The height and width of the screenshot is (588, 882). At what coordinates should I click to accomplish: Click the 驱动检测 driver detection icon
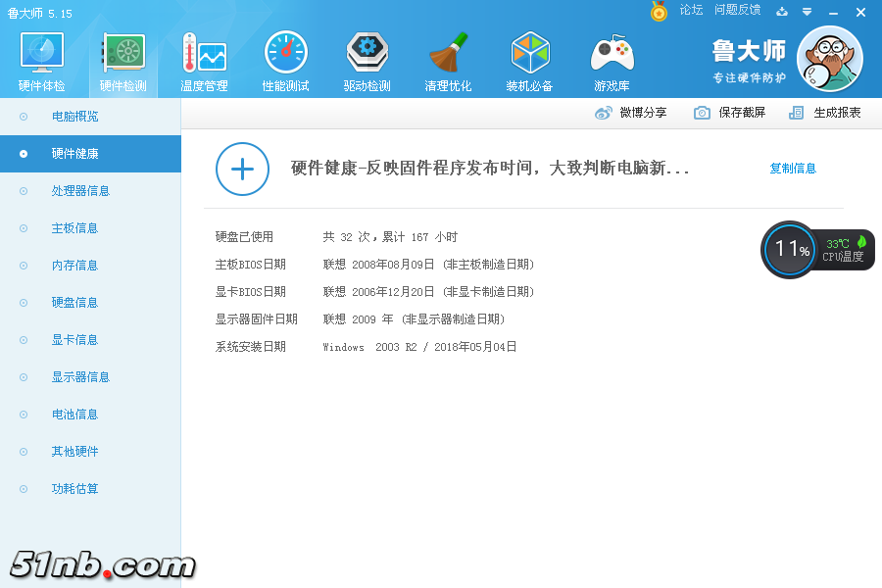367,54
